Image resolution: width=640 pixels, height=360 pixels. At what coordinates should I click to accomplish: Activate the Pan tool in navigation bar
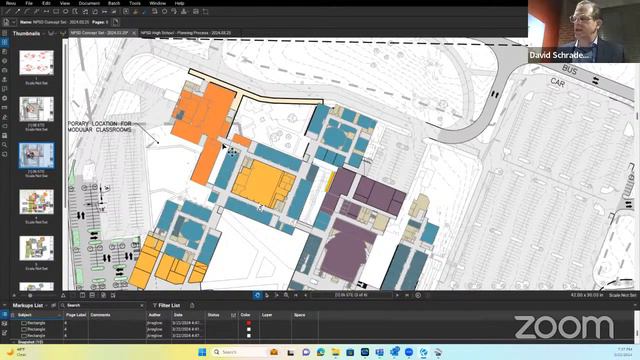(x=257, y=295)
